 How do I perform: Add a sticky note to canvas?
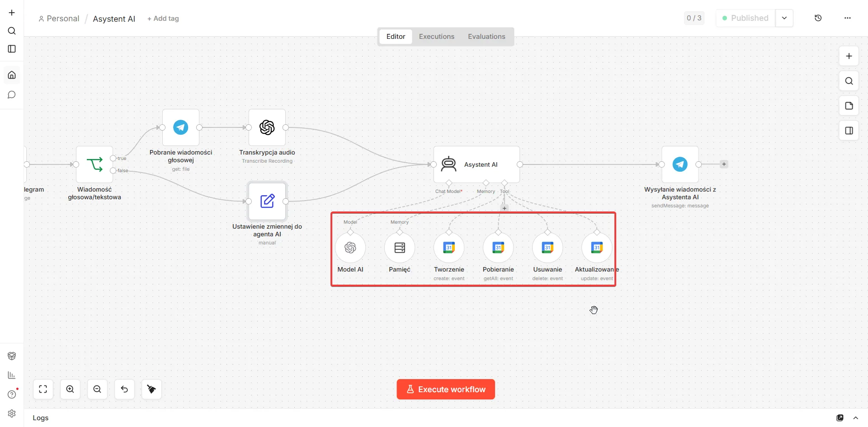(x=849, y=106)
